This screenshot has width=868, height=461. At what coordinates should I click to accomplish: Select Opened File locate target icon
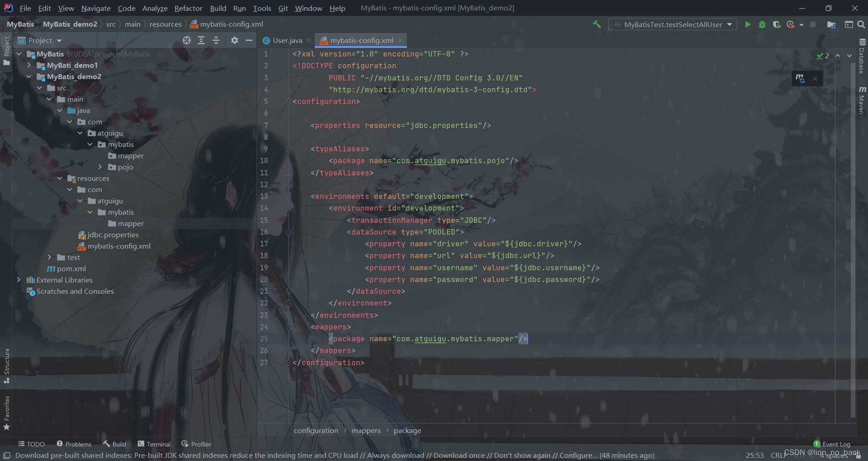tap(187, 40)
